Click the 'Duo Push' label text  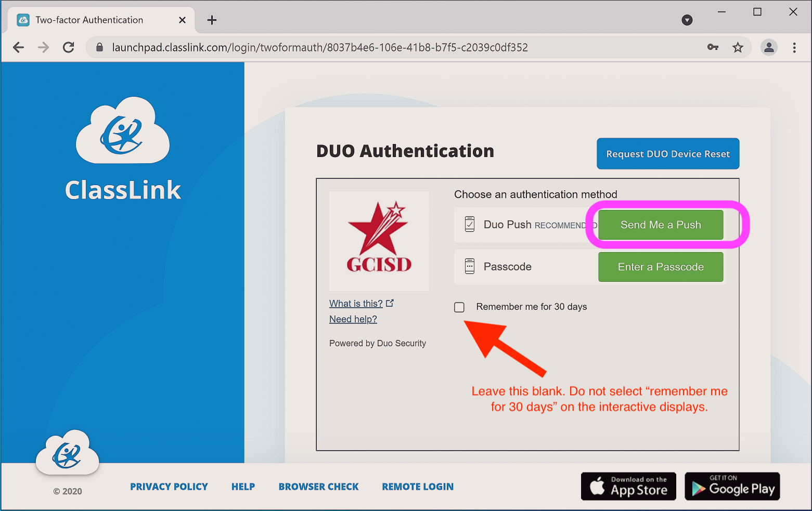point(508,225)
